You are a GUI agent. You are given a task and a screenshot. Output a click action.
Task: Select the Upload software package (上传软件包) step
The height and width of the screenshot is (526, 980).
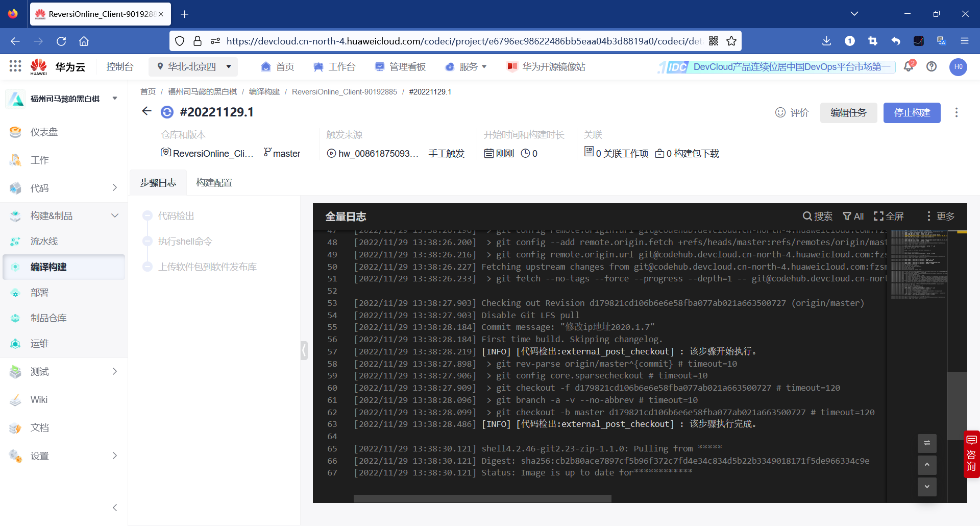pyautogui.click(x=207, y=267)
